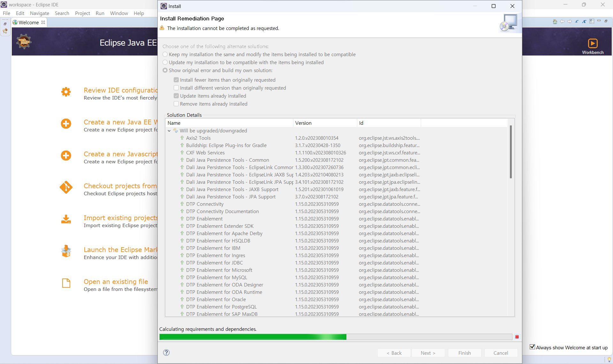The height and width of the screenshot is (364, 613).
Task: Click the download Import existing projects icon
Action: point(66,219)
